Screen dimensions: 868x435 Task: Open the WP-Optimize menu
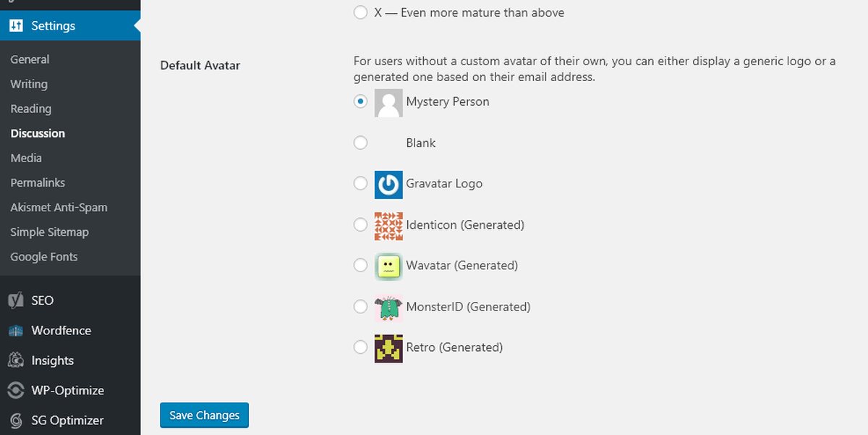point(70,390)
